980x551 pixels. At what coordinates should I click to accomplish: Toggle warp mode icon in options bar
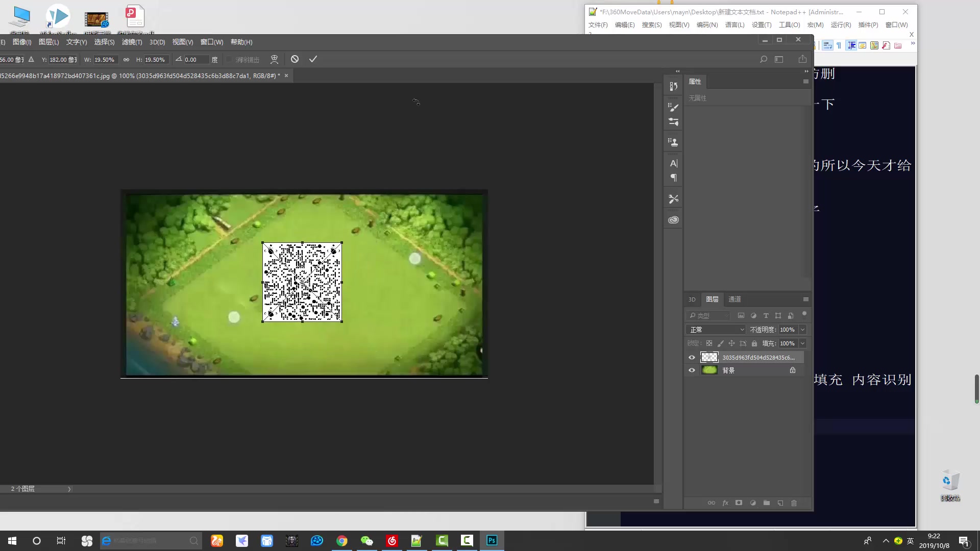(274, 59)
